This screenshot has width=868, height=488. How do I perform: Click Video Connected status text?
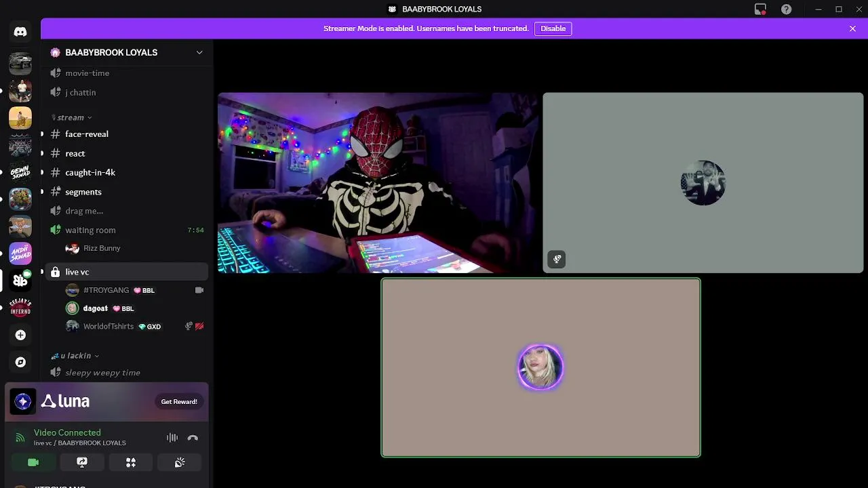point(67,432)
